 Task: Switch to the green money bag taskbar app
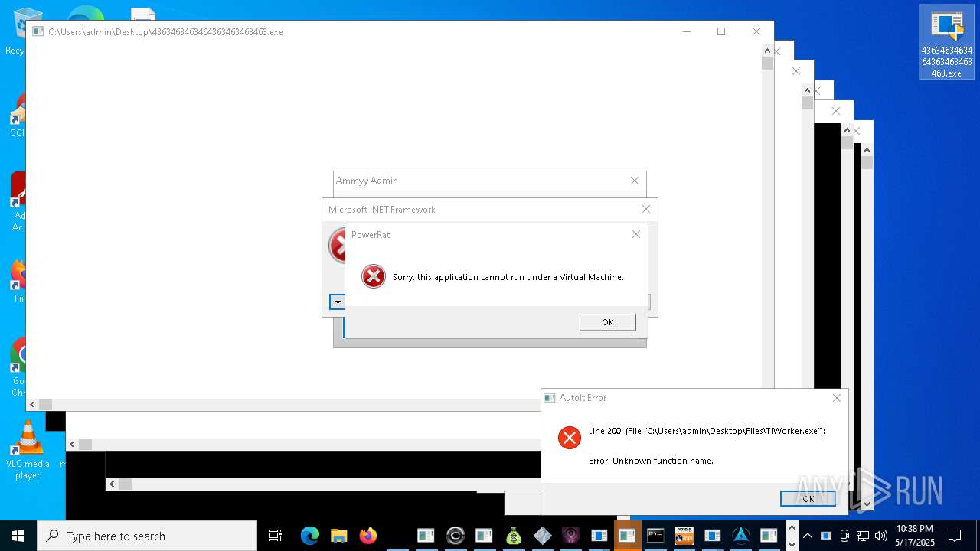point(513,536)
